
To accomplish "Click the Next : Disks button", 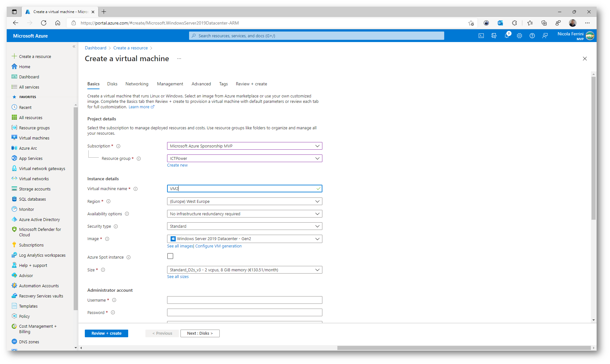I will point(200,333).
